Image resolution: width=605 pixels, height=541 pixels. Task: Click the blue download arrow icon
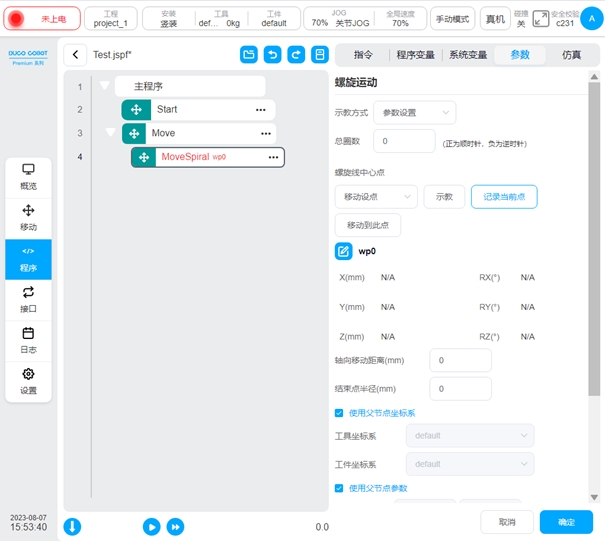pyautogui.click(x=73, y=526)
